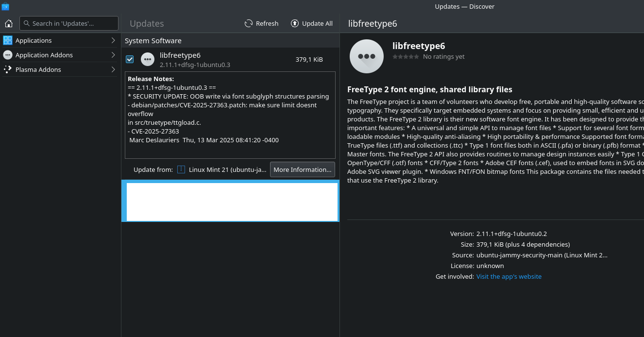
Task: Click the More Information... button
Action: point(303,169)
